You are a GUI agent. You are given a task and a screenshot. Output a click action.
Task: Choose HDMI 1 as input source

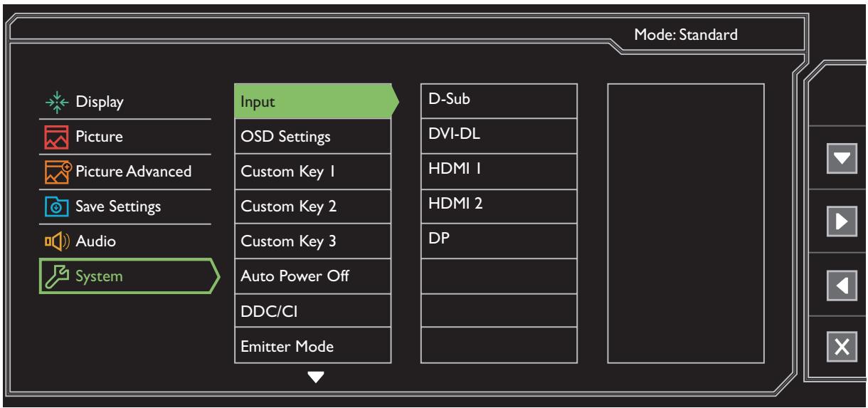coord(499,171)
